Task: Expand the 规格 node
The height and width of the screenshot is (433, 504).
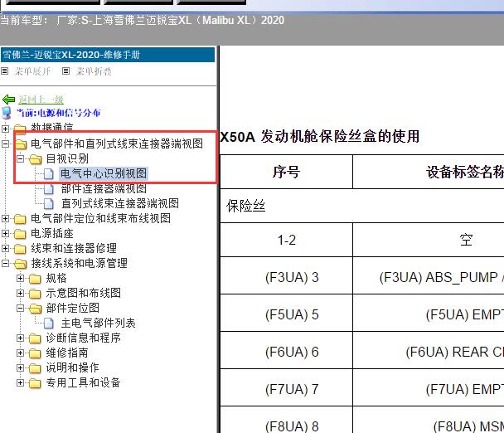Action: 20,278
